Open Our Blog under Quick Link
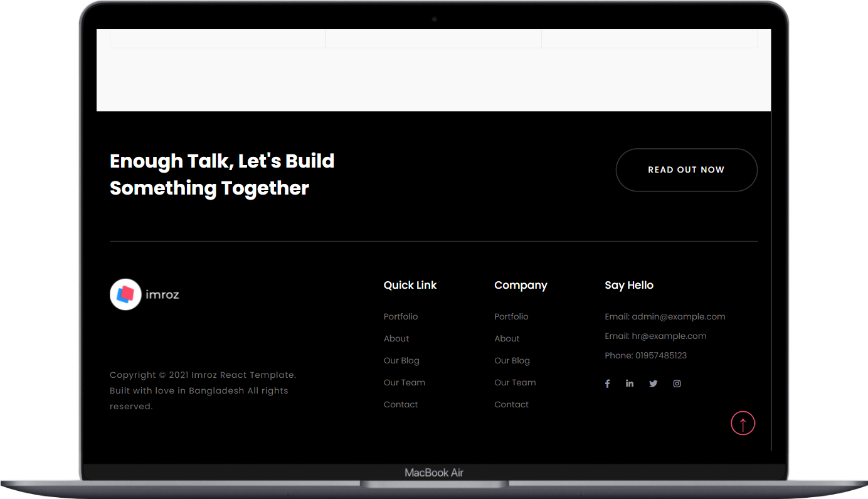The width and height of the screenshot is (868, 499). 401,361
